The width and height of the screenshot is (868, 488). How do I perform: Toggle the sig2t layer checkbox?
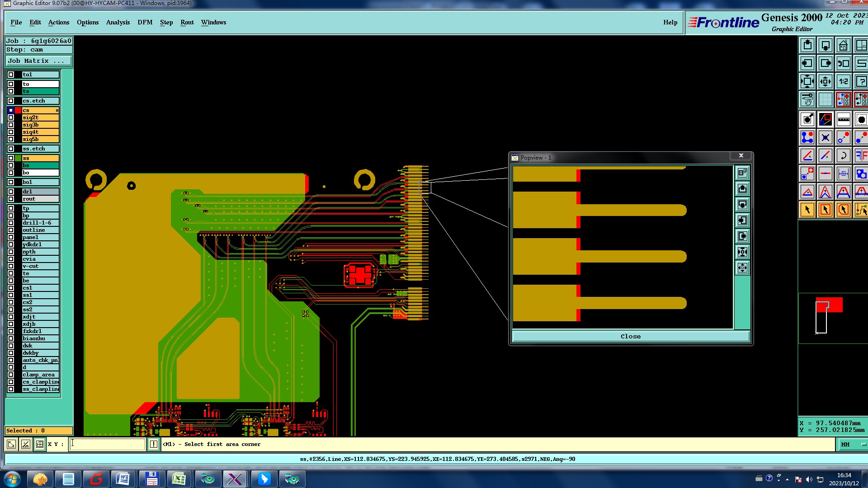(x=11, y=117)
